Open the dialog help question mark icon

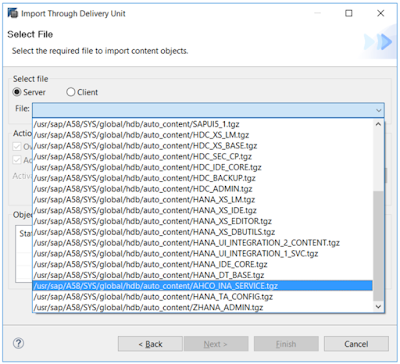[18, 343]
